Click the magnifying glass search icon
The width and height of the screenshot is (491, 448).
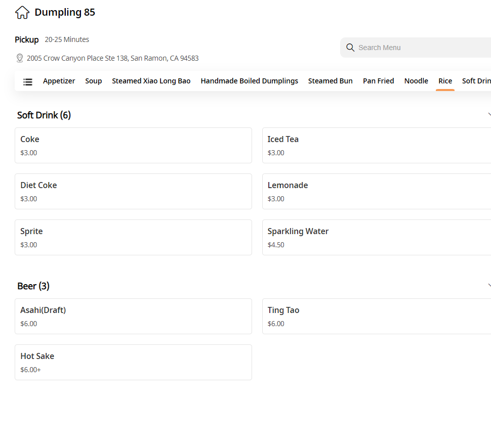[x=350, y=48]
